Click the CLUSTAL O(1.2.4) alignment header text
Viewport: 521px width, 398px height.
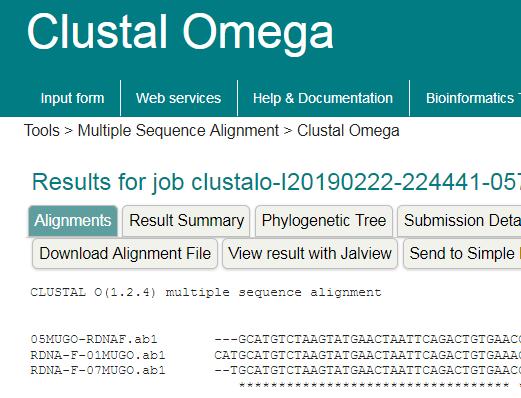[206, 292]
